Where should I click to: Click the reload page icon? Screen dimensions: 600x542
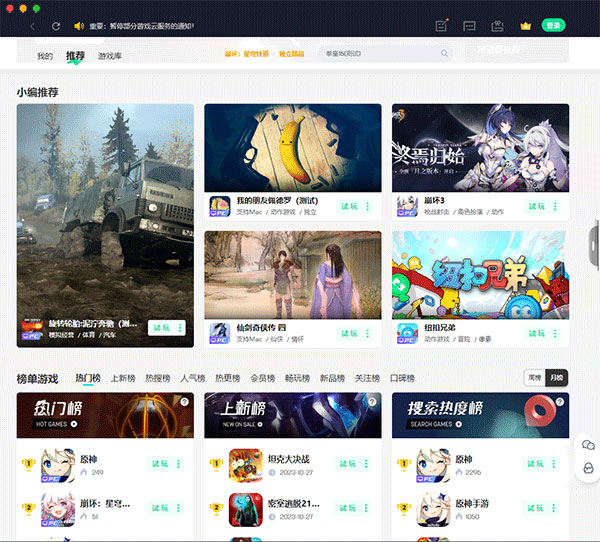click(56, 26)
